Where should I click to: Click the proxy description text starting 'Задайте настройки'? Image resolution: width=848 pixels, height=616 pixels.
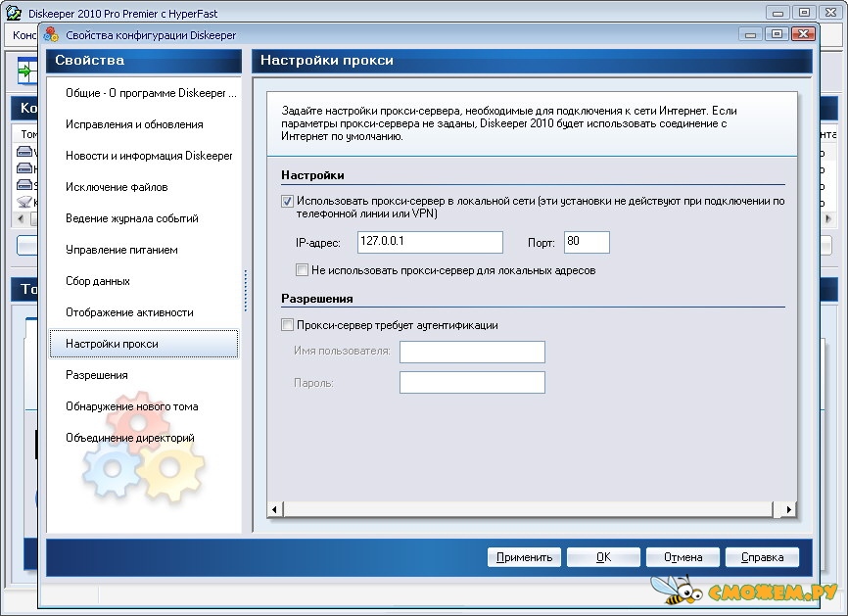click(509, 123)
